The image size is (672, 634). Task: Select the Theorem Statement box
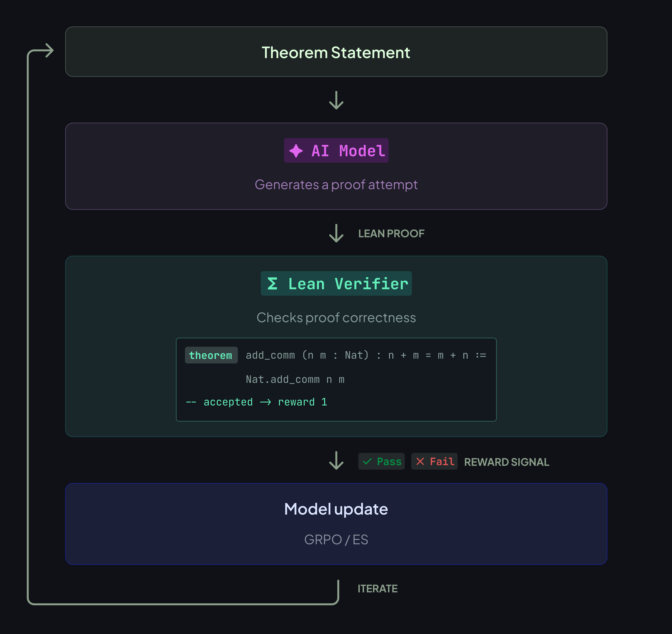(x=336, y=52)
